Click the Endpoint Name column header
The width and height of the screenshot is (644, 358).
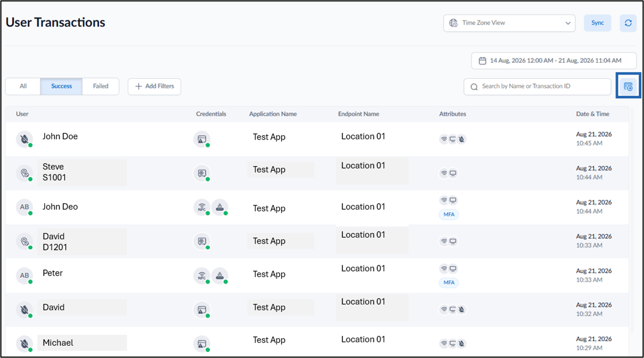359,114
